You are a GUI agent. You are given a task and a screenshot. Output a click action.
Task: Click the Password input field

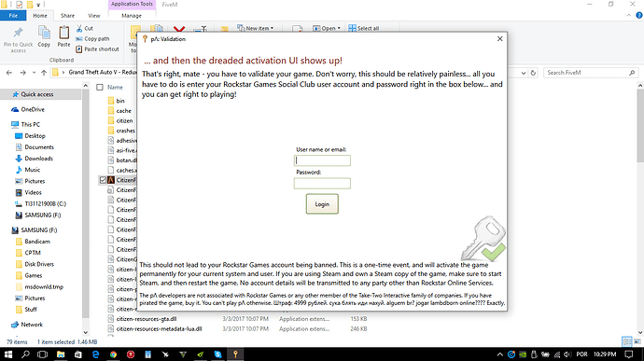(322, 183)
